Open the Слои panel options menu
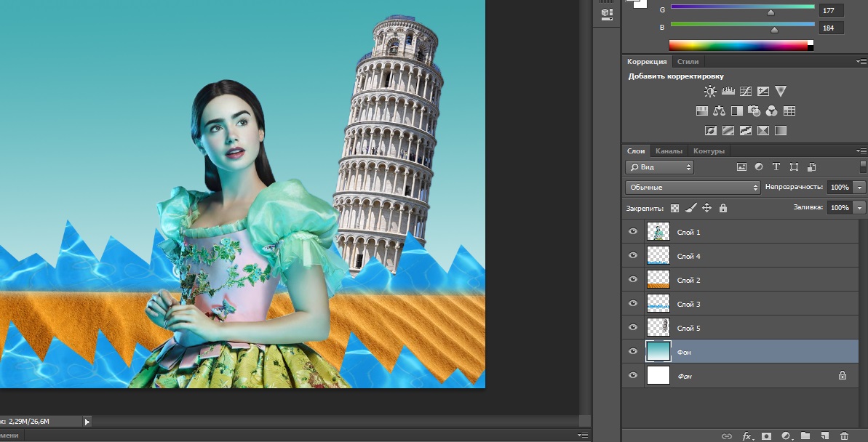The image size is (868, 442). click(861, 150)
